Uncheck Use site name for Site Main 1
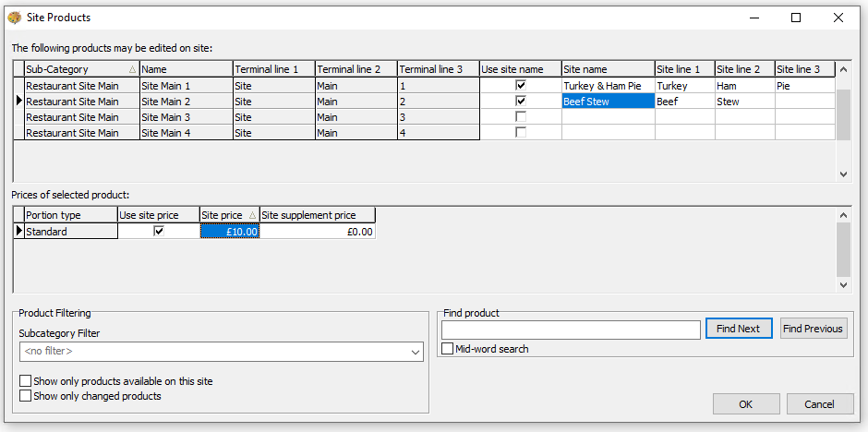This screenshot has height=432, width=868. tap(521, 86)
